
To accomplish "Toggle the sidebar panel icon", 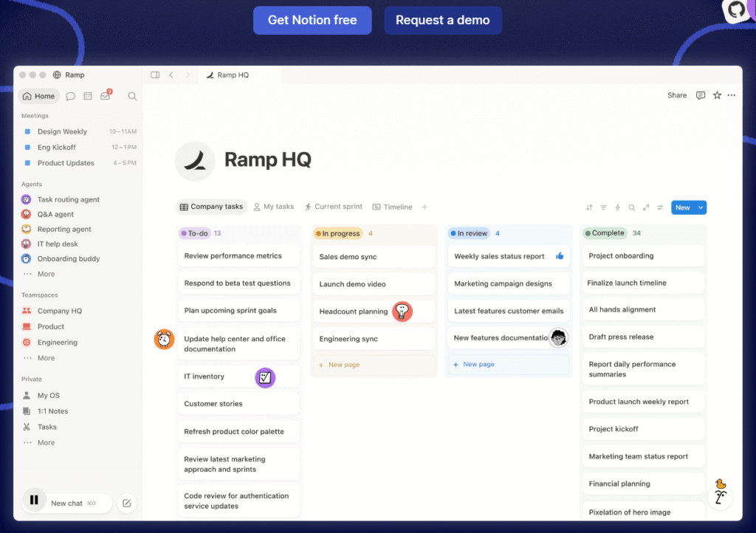I will (x=155, y=75).
